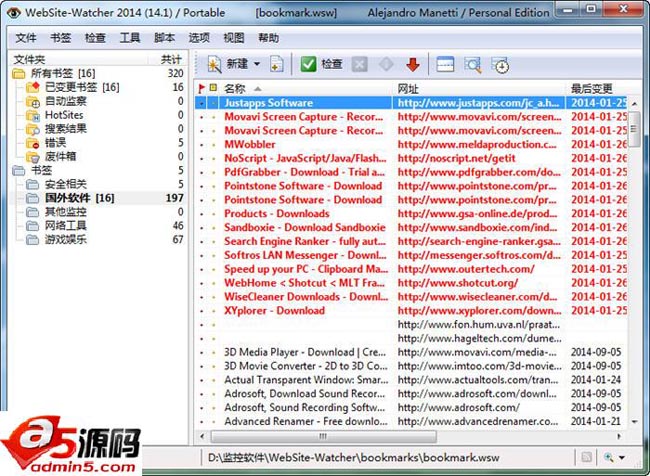Select the 其他监控 folder

coord(65,212)
